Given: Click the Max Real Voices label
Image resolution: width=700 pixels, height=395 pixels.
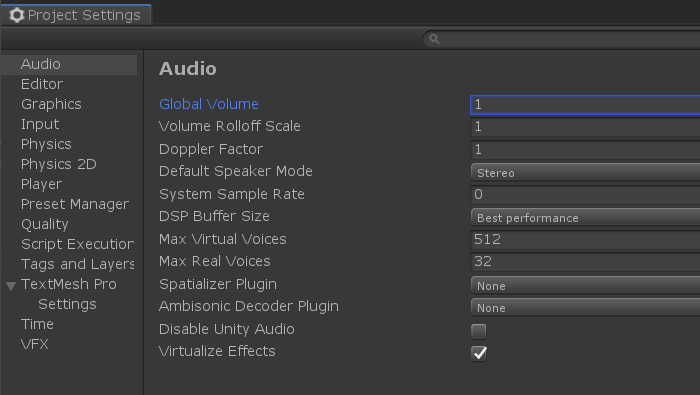Looking at the screenshot, I should click(x=215, y=261).
